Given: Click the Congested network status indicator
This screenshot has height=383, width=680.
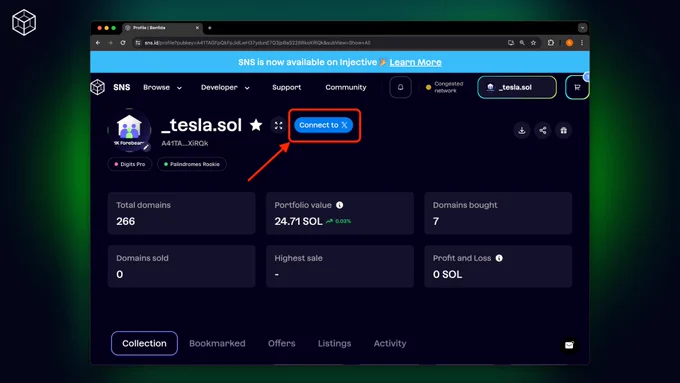Looking at the screenshot, I should (x=445, y=87).
